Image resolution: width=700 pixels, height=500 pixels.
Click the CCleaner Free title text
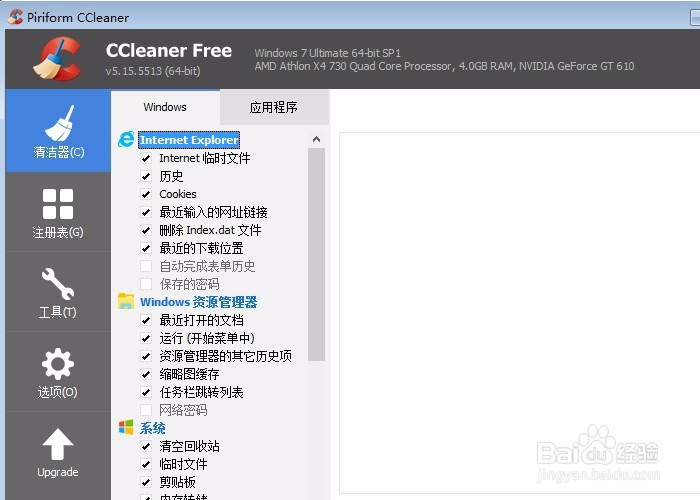pos(169,50)
